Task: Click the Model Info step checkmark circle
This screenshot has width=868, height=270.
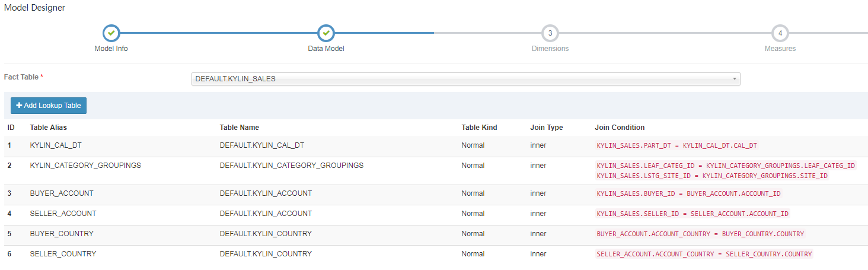Action: (111, 33)
